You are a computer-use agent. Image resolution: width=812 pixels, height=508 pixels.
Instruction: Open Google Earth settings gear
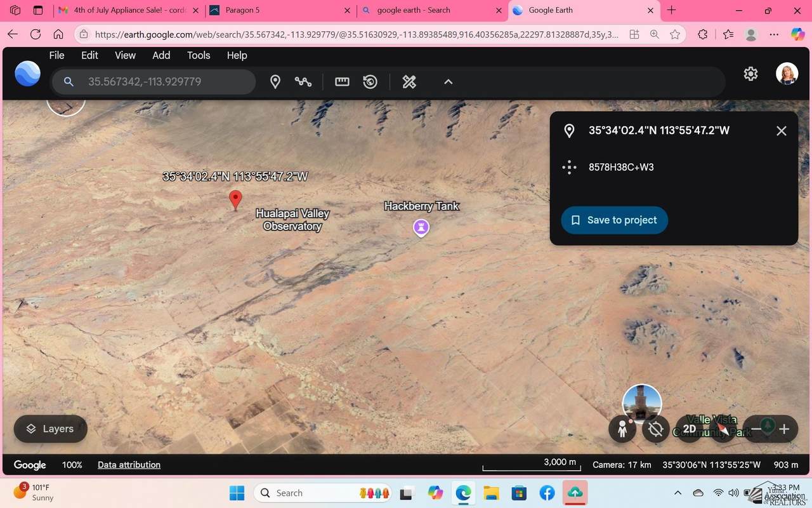pos(750,74)
